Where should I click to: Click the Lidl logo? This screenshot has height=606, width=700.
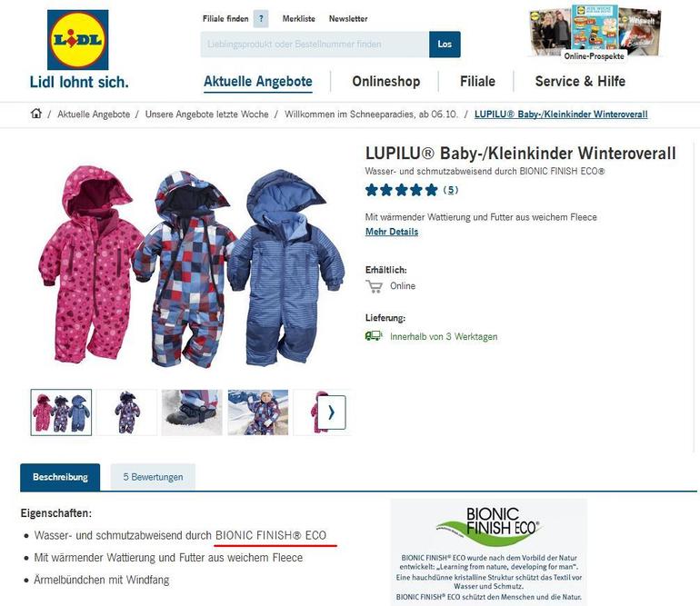(x=77, y=40)
